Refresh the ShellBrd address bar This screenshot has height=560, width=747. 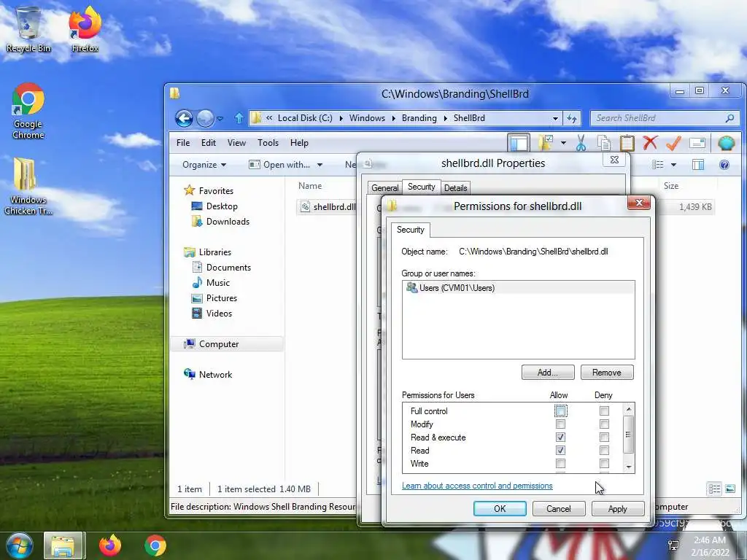pyautogui.click(x=572, y=118)
